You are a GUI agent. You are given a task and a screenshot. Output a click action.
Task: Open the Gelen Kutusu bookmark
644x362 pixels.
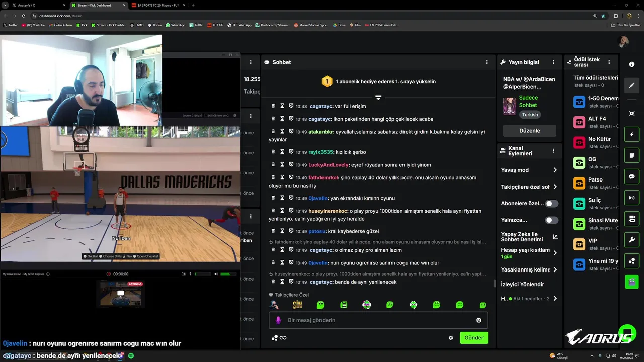click(x=60, y=25)
